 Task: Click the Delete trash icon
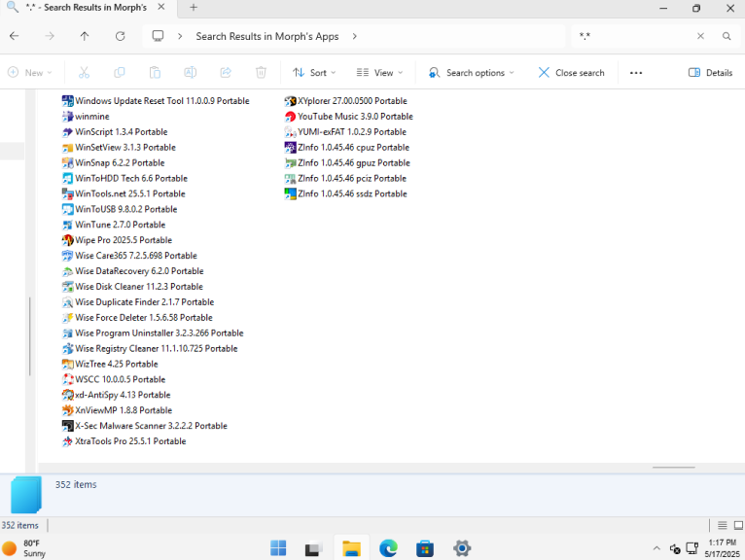point(261,73)
